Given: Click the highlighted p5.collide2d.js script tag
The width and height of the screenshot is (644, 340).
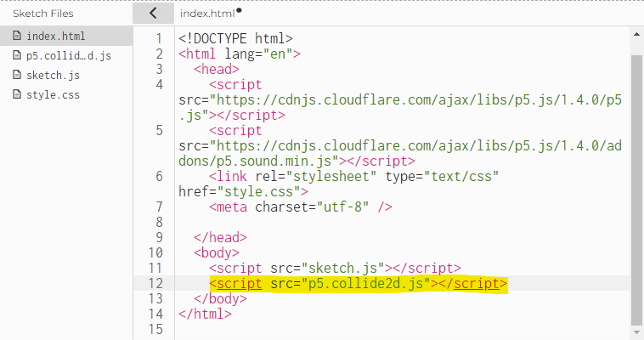Looking at the screenshot, I should click(359, 284).
